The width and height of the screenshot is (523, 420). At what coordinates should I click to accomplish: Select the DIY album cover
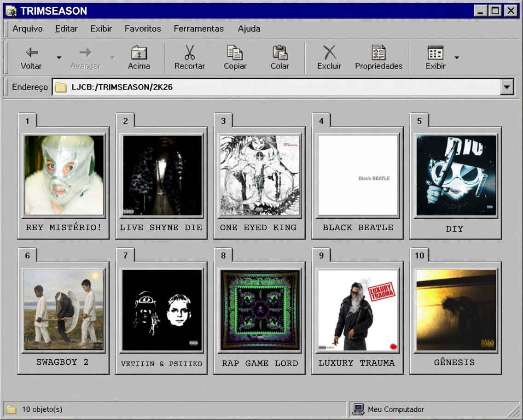click(456, 175)
